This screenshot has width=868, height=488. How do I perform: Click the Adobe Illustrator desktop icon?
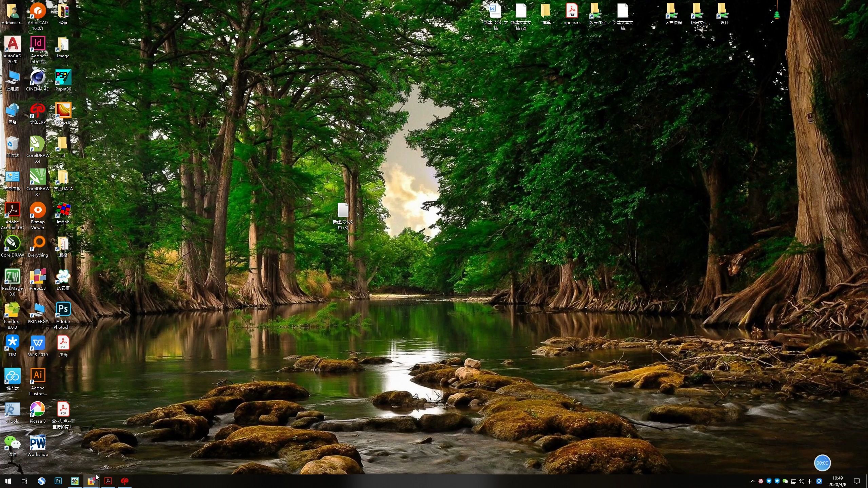pyautogui.click(x=38, y=376)
